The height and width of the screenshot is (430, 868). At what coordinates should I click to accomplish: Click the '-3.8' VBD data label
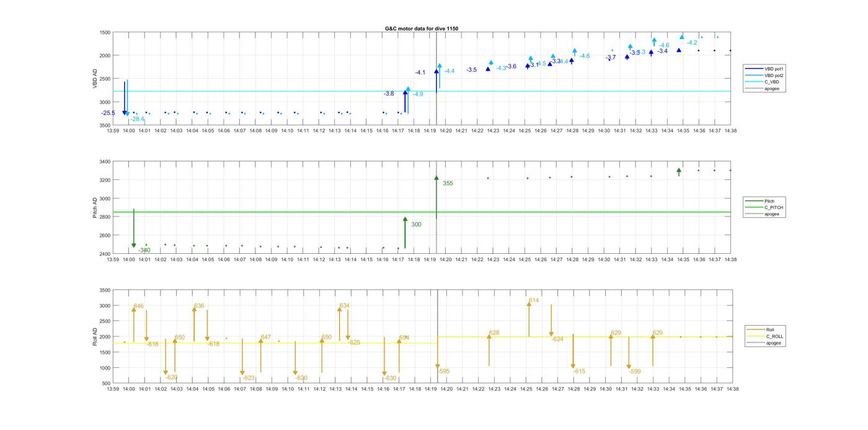pyautogui.click(x=389, y=94)
